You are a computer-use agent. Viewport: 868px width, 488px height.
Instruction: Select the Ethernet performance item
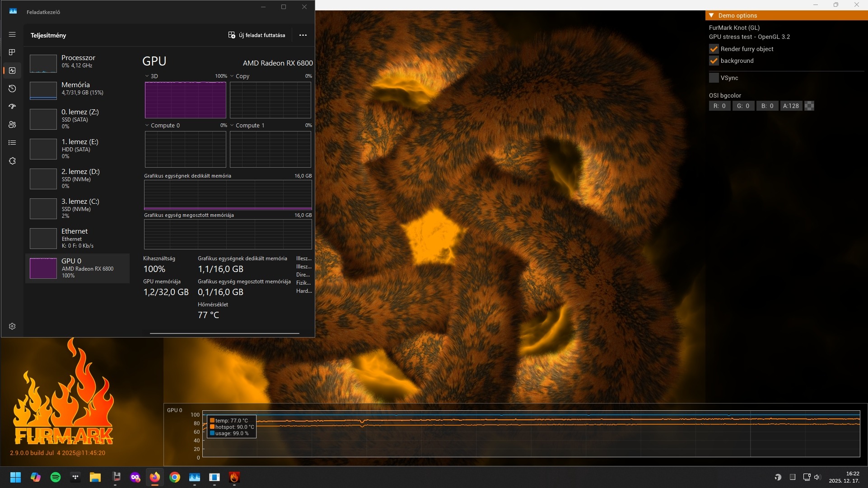tap(77, 238)
